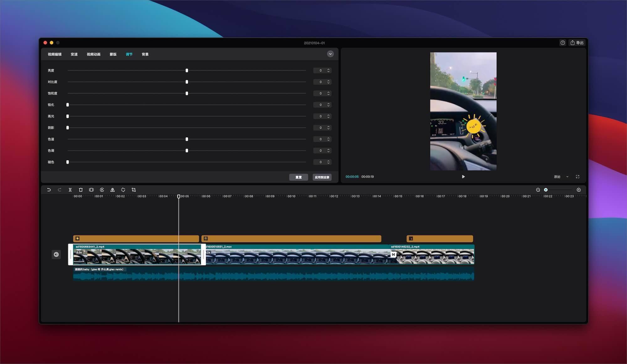Switch to the 蒙版 tab
Screen dimensions: 627x364
tap(113, 54)
